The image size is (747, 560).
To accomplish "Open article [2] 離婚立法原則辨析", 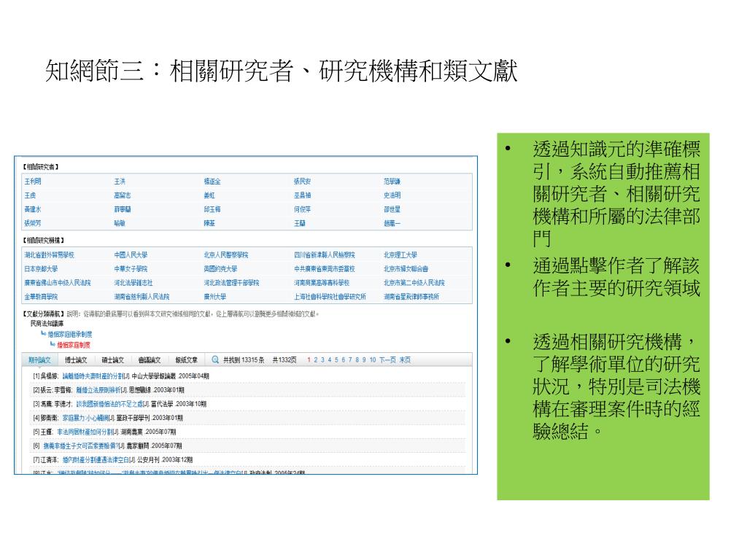I will (x=98, y=389).
